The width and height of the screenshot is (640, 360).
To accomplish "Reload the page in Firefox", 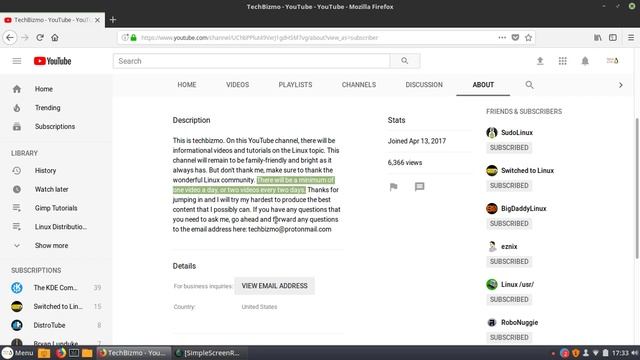I will [x=40, y=38].
